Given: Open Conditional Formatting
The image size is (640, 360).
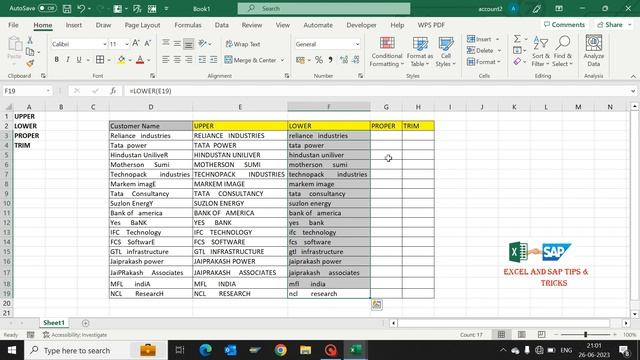Looking at the screenshot, I should [x=387, y=52].
